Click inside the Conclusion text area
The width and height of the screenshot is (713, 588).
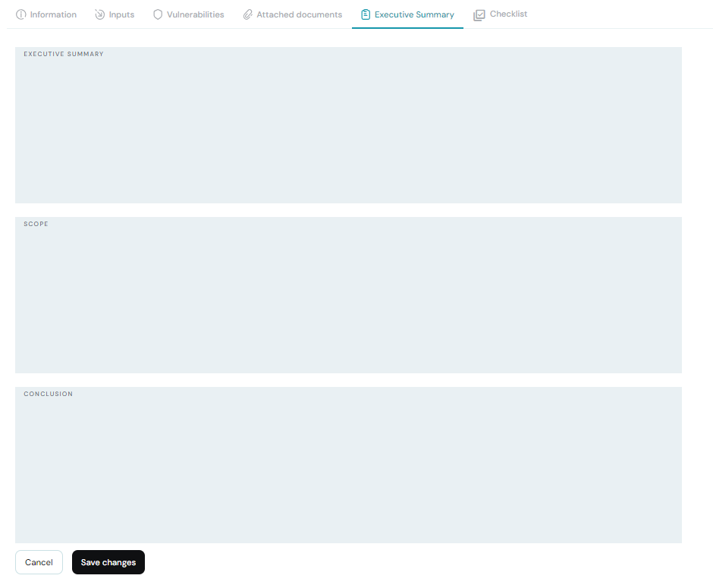(x=348, y=472)
